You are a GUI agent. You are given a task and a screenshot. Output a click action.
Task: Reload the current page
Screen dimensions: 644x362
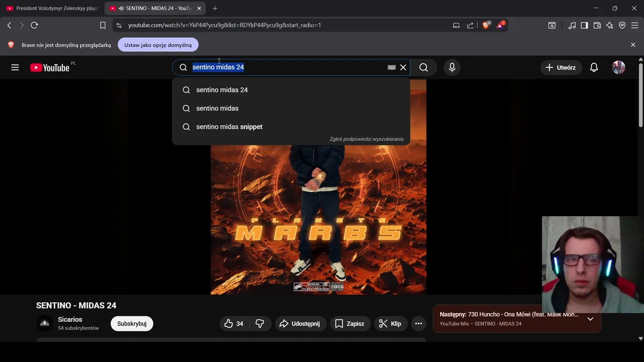[x=34, y=25]
